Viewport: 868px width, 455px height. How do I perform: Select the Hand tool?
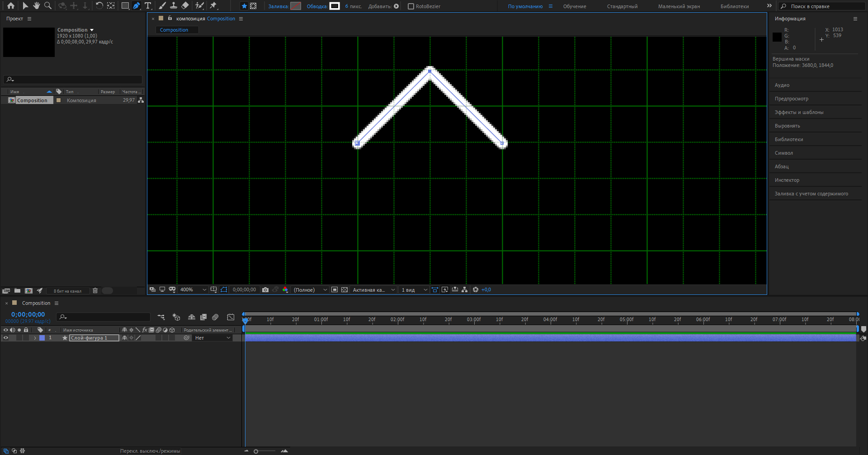click(x=37, y=6)
